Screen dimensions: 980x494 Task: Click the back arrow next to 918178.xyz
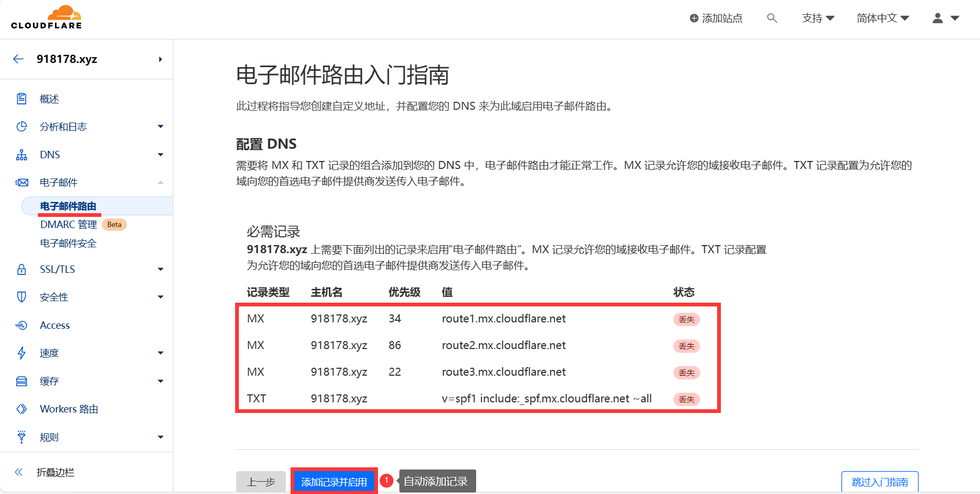pos(19,59)
